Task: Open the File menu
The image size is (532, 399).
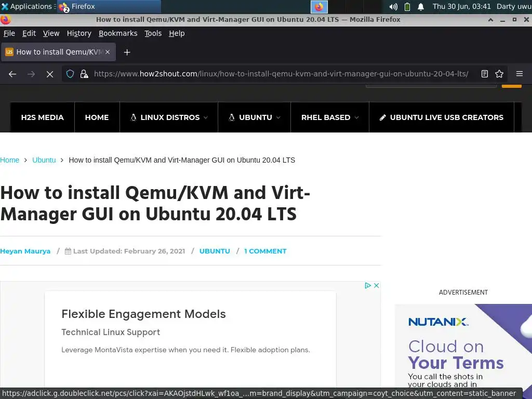Action: click(x=9, y=33)
